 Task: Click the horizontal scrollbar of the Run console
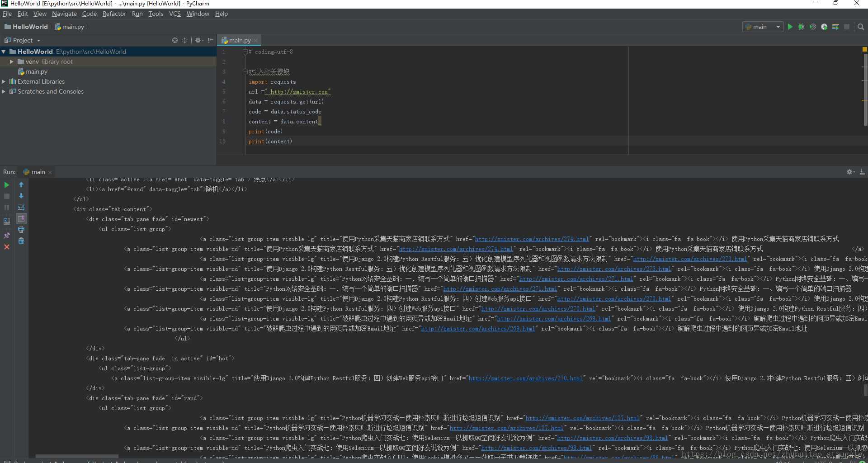pyautogui.click(x=77, y=456)
